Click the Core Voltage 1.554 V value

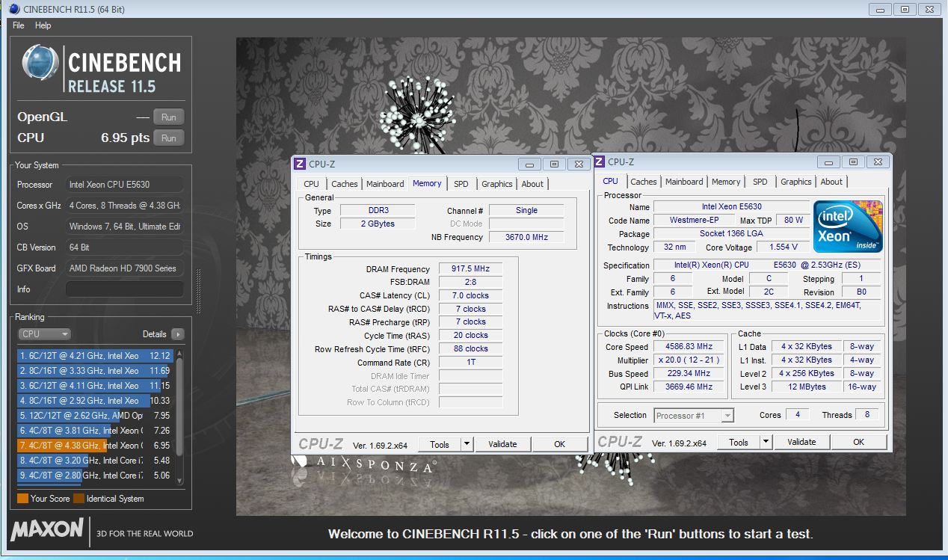coord(783,247)
